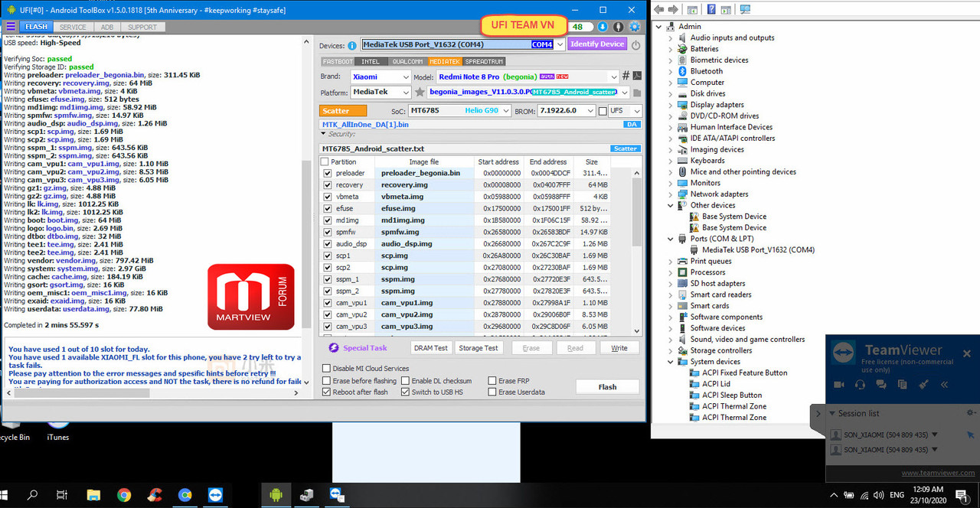Click the blue info icon beside Devices
Viewport: 980px width, 508px height.
coord(352,46)
